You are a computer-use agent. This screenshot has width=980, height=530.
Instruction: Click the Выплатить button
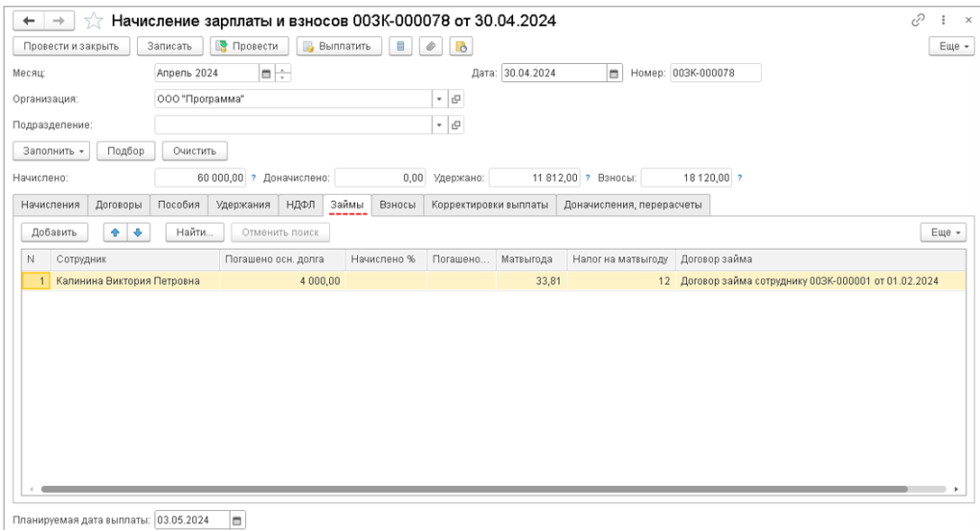340,46
